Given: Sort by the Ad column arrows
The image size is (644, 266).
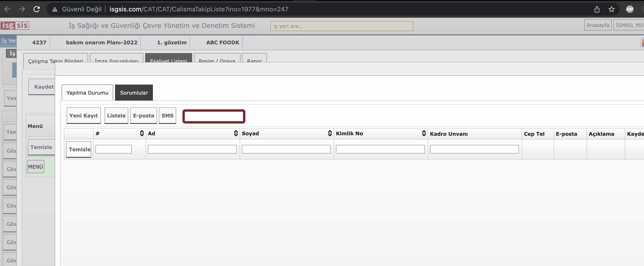Looking at the screenshot, I should pyautogui.click(x=236, y=133).
